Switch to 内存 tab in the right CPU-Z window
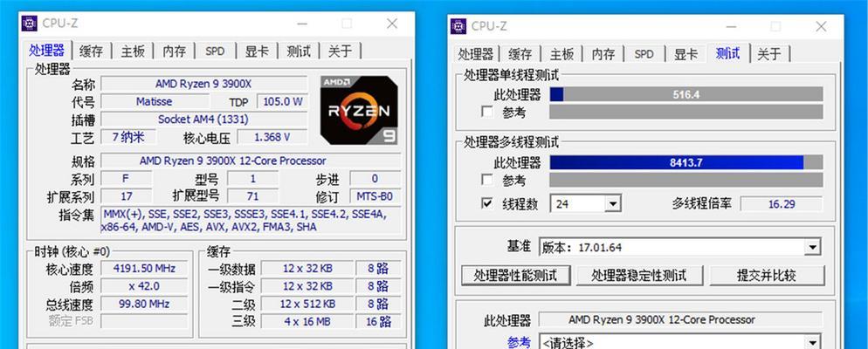Image resolution: width=868 pixels, height=349 pixels. point(603,54)
